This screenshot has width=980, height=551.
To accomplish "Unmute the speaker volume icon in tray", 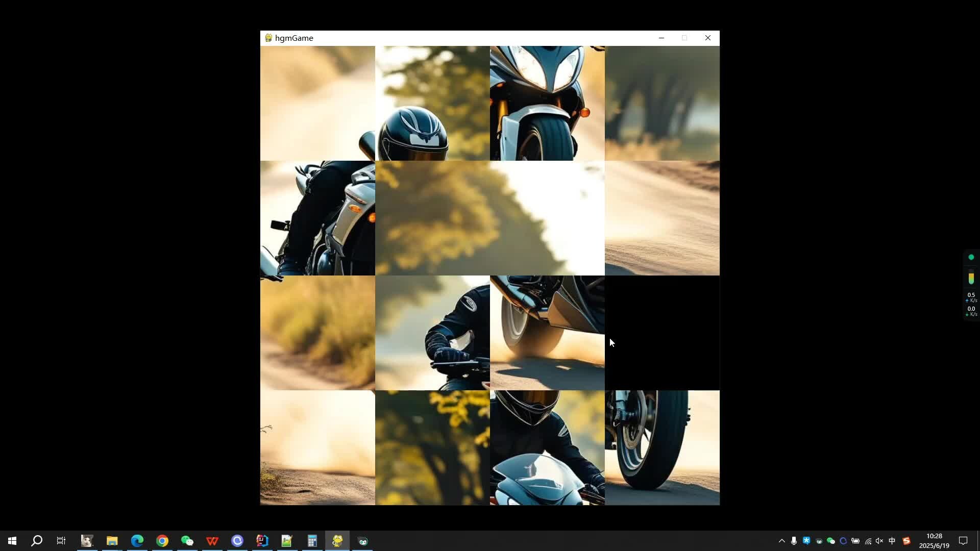I will [x=879, y=541].
